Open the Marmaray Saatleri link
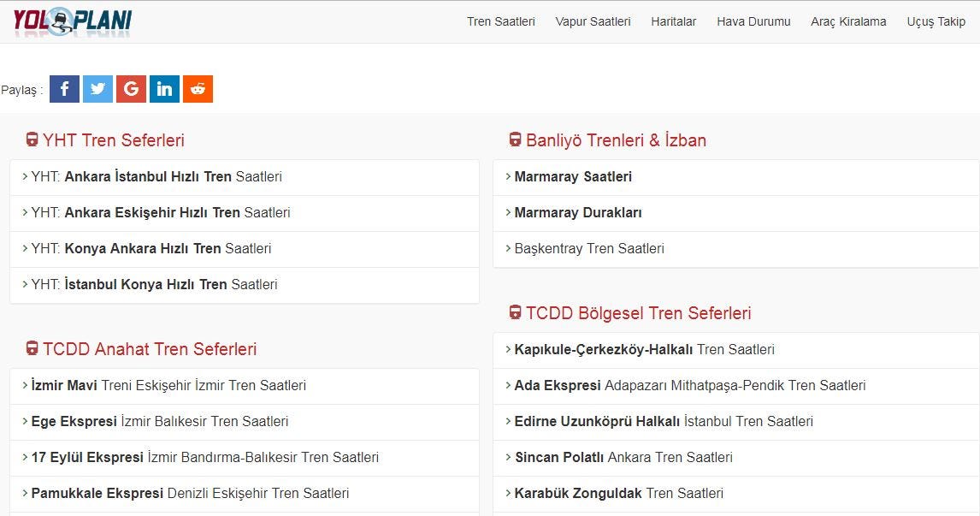The image size is (980, 516). click(x=572, y=176)
